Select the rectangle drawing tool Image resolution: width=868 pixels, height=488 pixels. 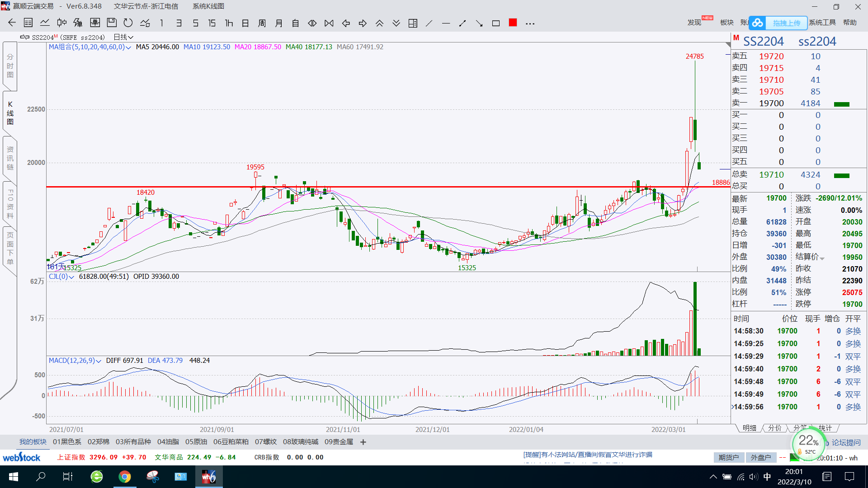click(496, 23)
